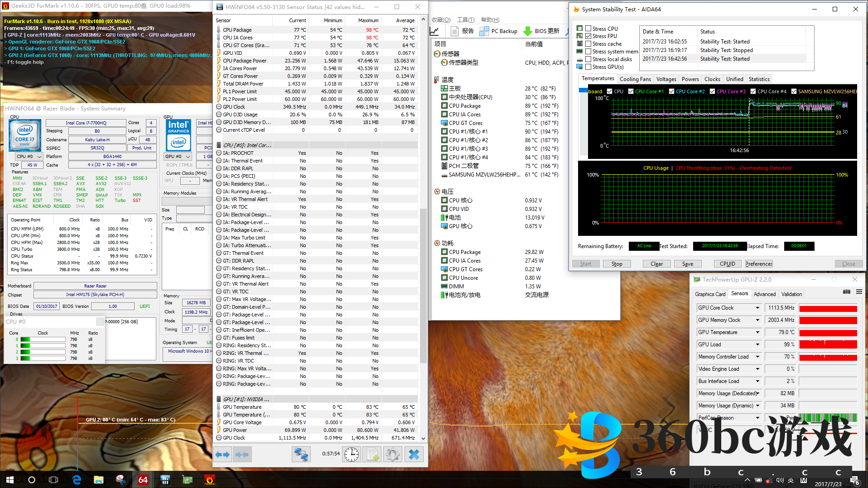
Task: Switch to the Cooling Fans tab
Action: pos(635,79)
